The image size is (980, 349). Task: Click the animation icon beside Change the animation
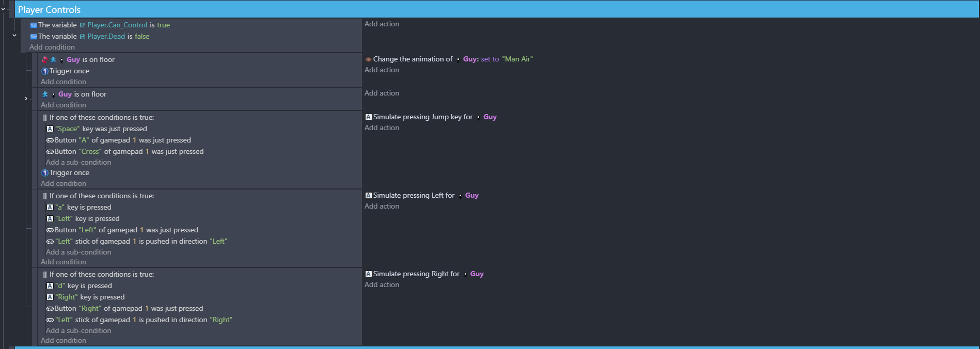tap(368, 59)
